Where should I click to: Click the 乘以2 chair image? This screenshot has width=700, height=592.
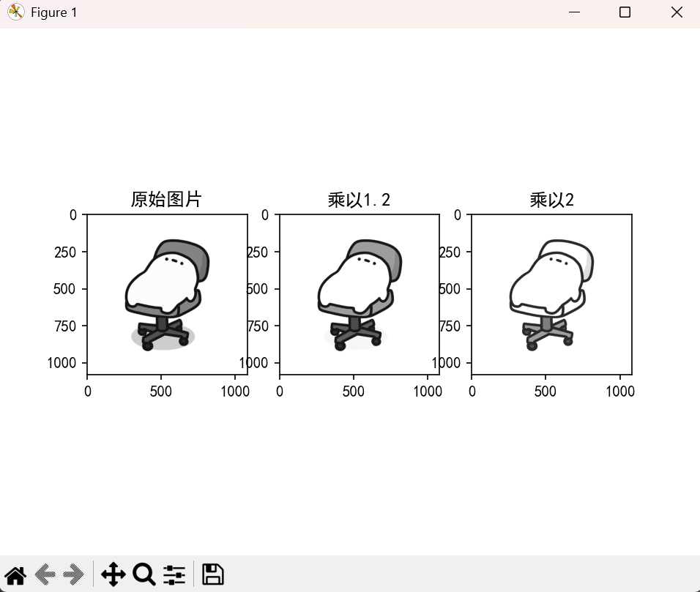click(552, 294)
